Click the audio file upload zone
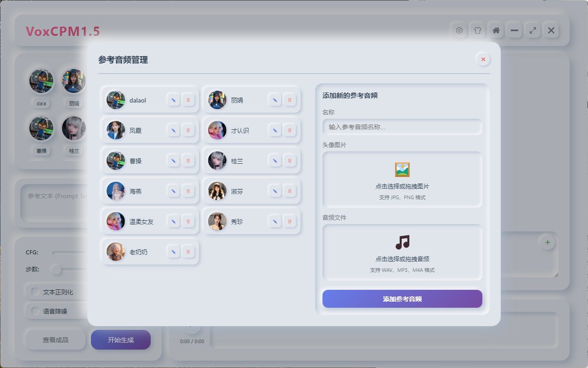Image resolution: width=588 pixels, height=368 pixels. click(402, 252)
